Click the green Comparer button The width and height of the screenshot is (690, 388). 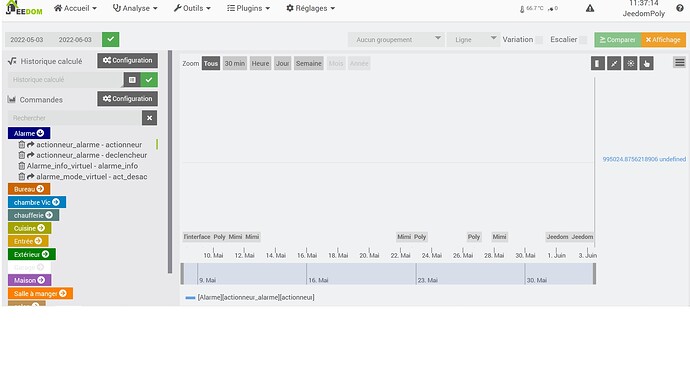[x=617, y=40]
